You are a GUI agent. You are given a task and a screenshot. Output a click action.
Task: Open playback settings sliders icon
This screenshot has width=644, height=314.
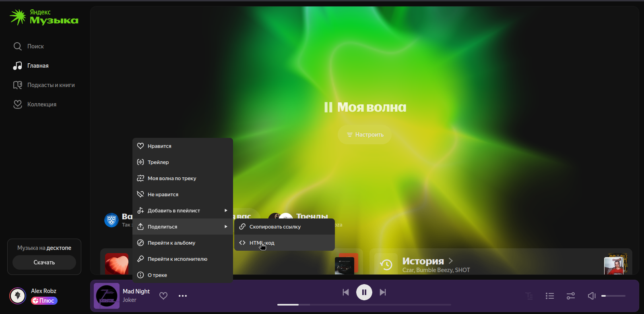click(x=571, y=296)
